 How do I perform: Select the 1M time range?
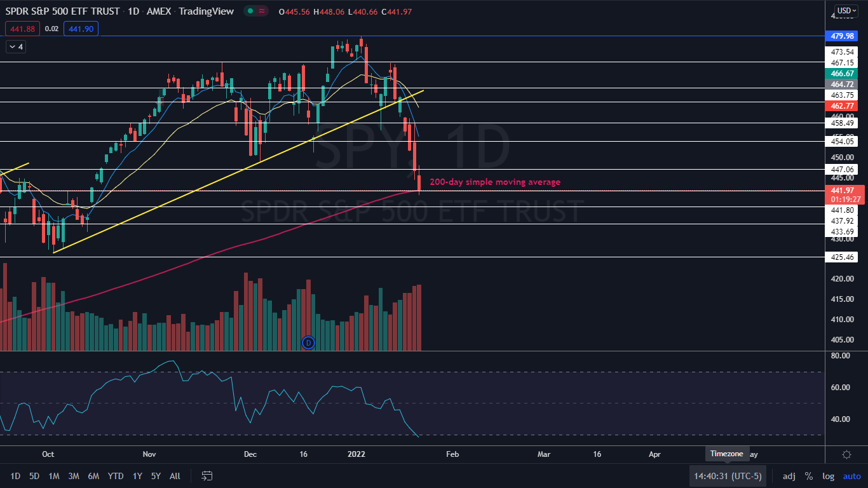point(54,476)
